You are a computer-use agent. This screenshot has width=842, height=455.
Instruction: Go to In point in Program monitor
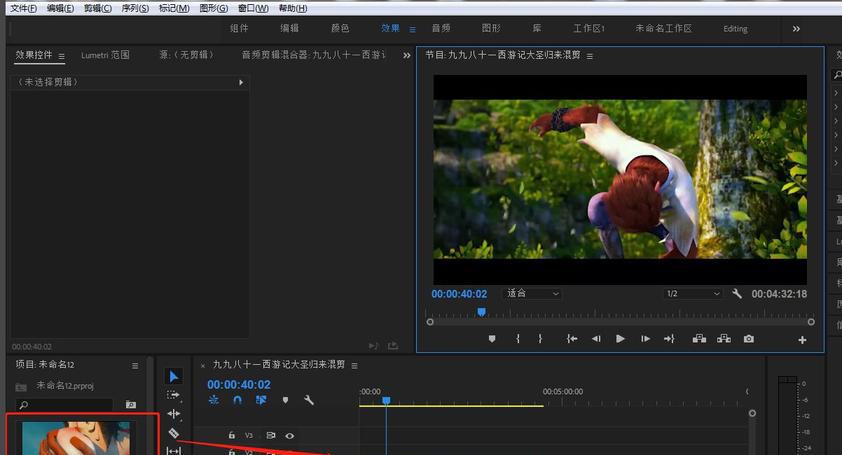coord(572,339)
